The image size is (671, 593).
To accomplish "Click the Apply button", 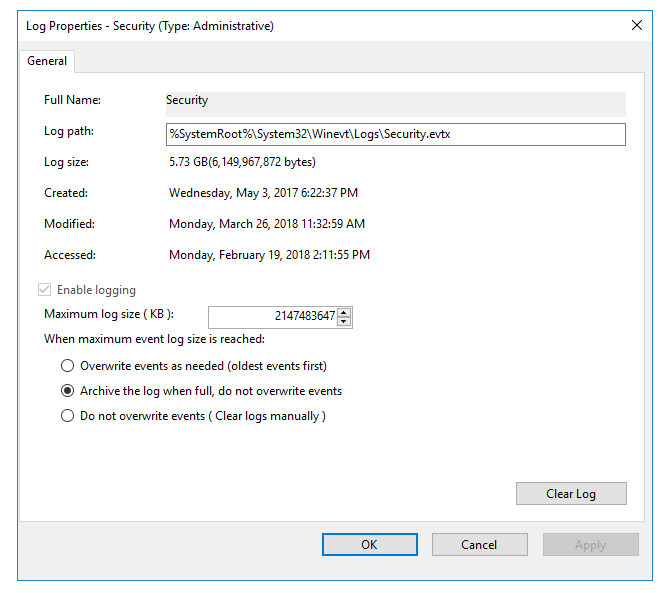I will point(590,545).
